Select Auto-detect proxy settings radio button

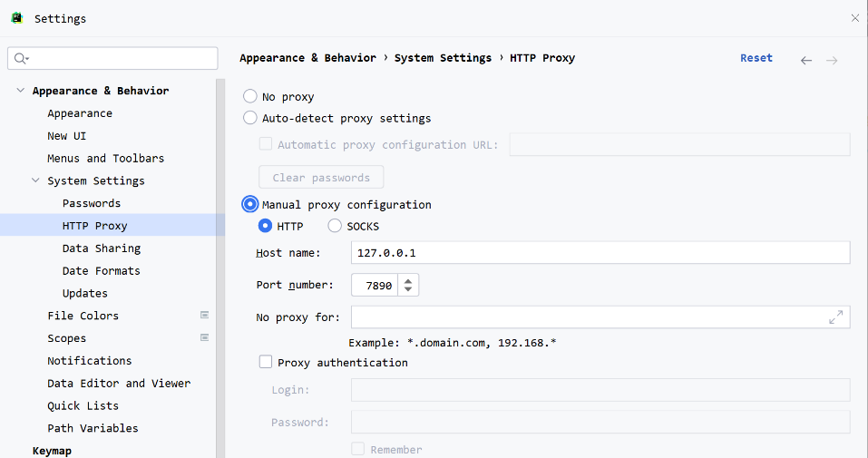coord(250,117)
